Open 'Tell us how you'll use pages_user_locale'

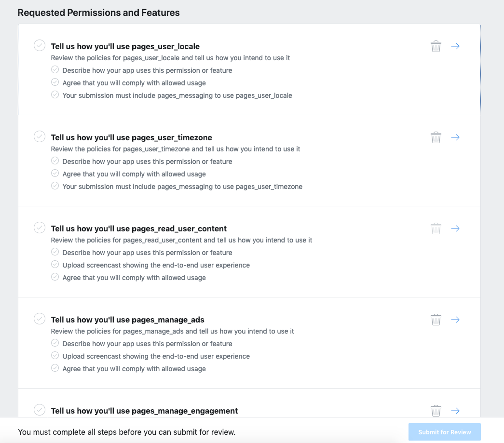pos(125,47)
